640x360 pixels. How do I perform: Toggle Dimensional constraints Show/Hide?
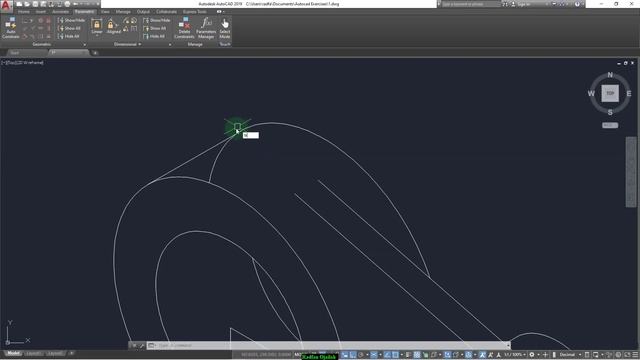click(157, 20)
